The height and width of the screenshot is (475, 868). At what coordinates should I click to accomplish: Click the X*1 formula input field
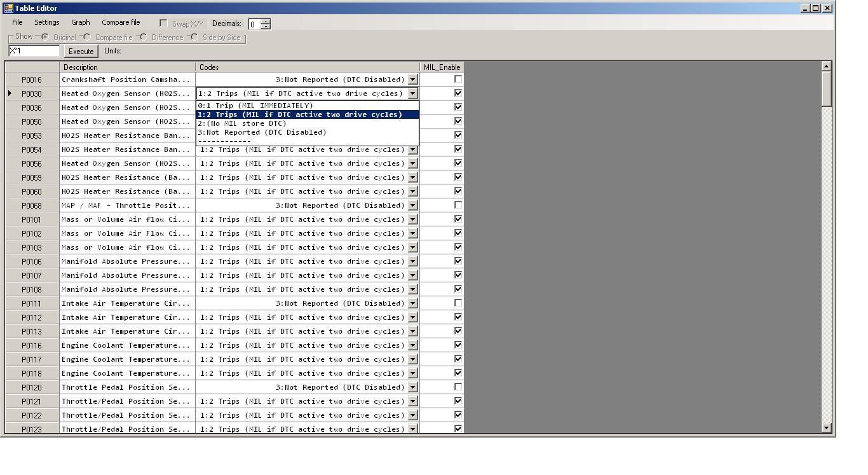tap(34, 51)
